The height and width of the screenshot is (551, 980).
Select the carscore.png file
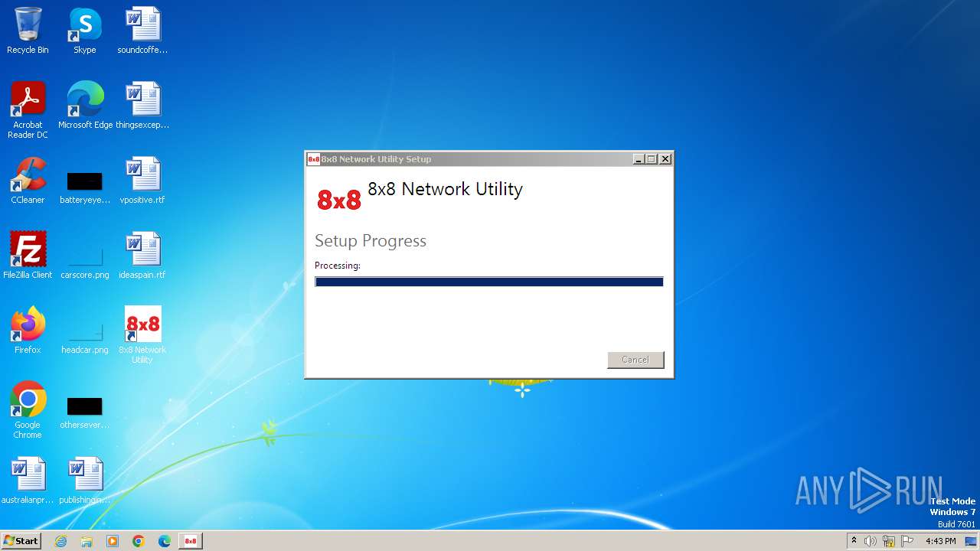tap(85, 262)
